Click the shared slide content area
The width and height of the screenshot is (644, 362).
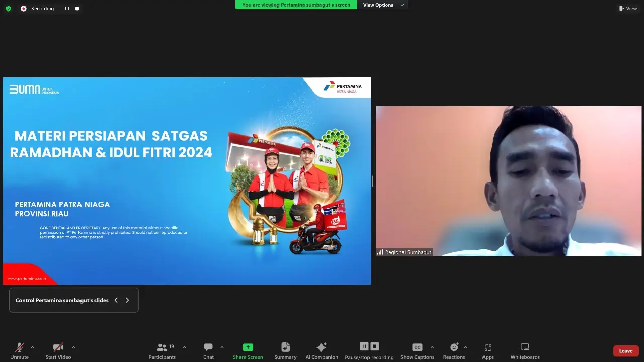(x=187, y=181)
